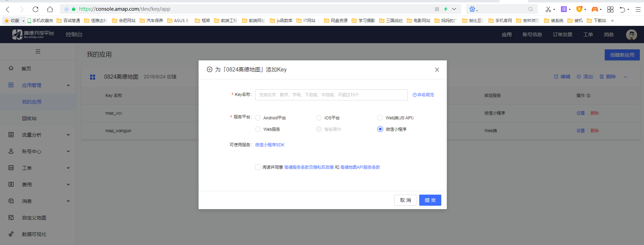Click the browser back arrow

pyautogui.click(x=8, y=9)
